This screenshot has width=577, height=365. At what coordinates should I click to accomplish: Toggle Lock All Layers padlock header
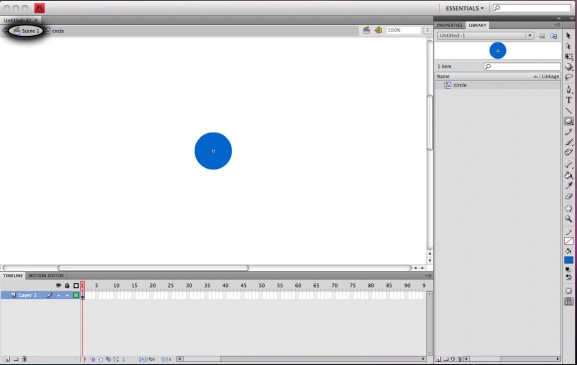(67, 286)
